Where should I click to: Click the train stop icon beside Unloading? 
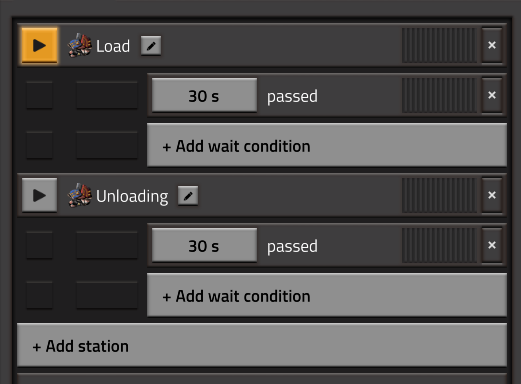tap(80, 195)
